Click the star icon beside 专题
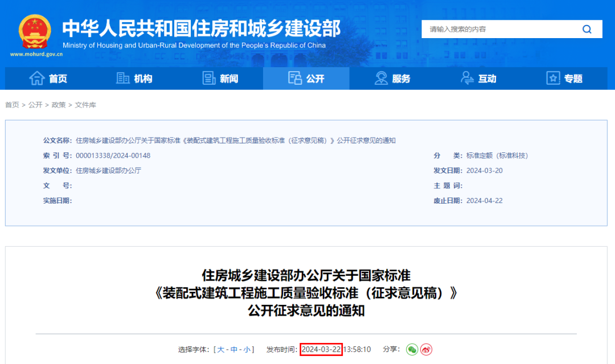The width and height of the screenshot is (615, 364). [x=553, y=78]
